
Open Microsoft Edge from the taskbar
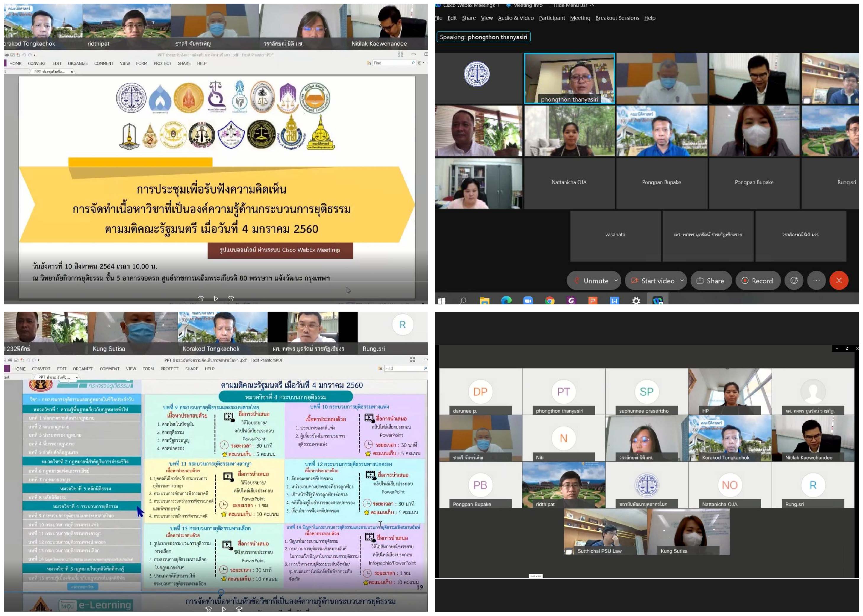point(506,301)
